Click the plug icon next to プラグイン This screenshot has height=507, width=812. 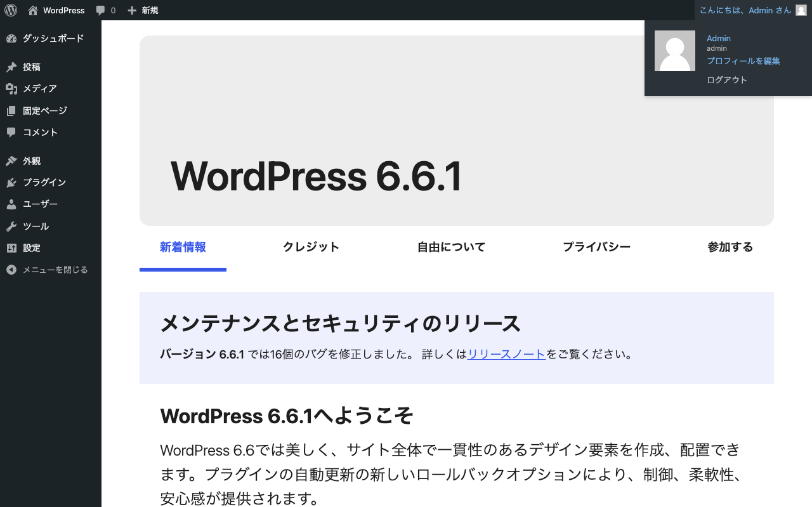pos(11,183)
